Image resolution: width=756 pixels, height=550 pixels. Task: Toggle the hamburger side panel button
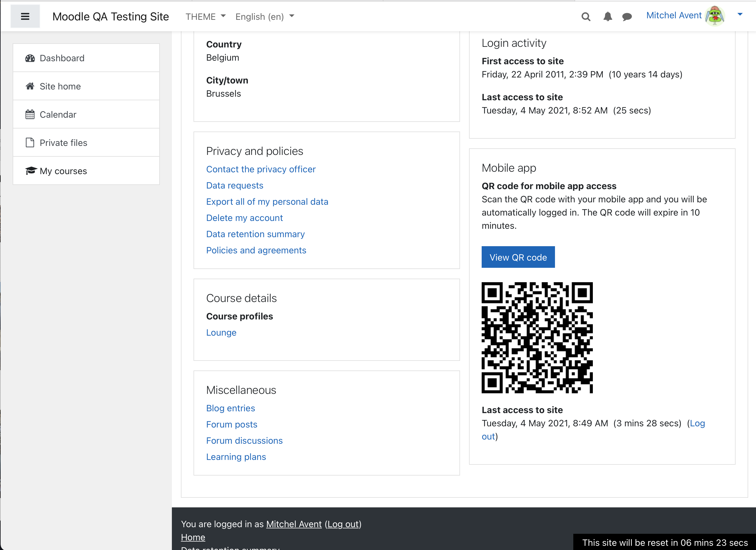click(25, 16)
